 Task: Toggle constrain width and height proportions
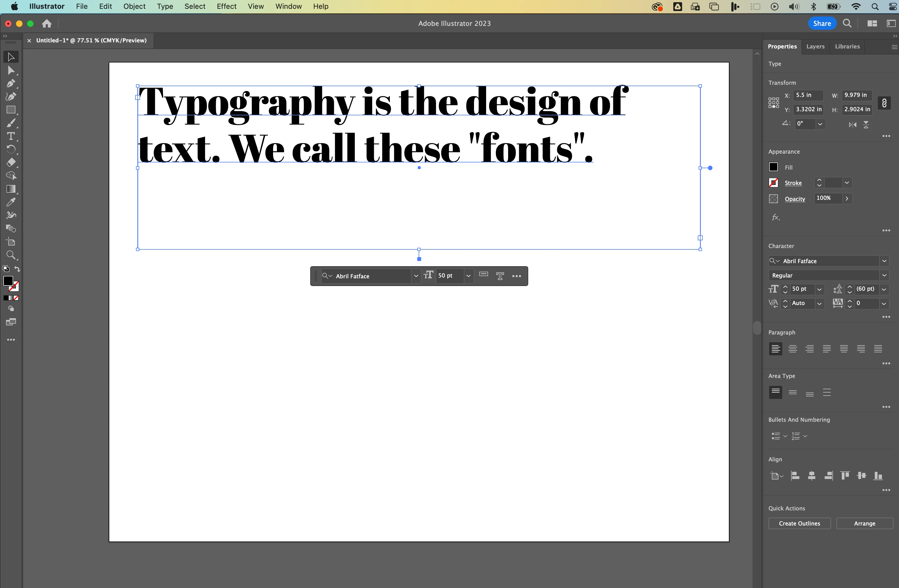884,103
